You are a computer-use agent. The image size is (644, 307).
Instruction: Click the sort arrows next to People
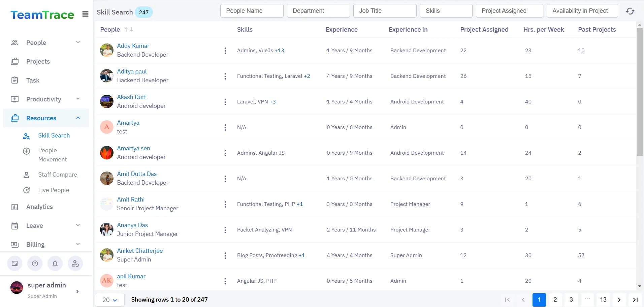point(129,30)
